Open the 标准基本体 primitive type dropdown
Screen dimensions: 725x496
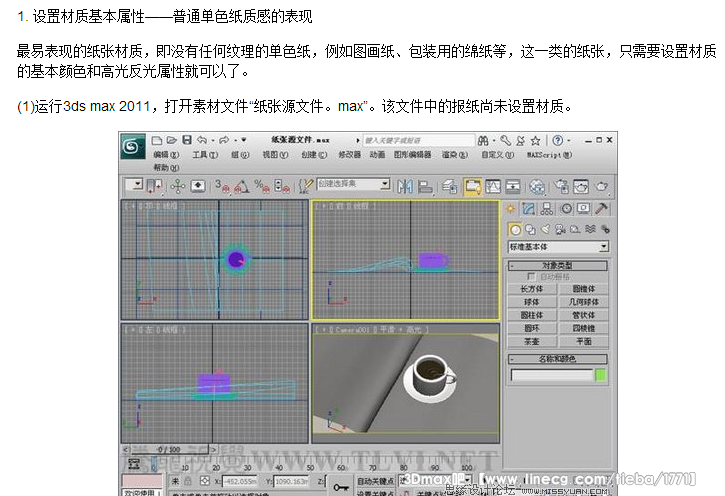(558, 247)
